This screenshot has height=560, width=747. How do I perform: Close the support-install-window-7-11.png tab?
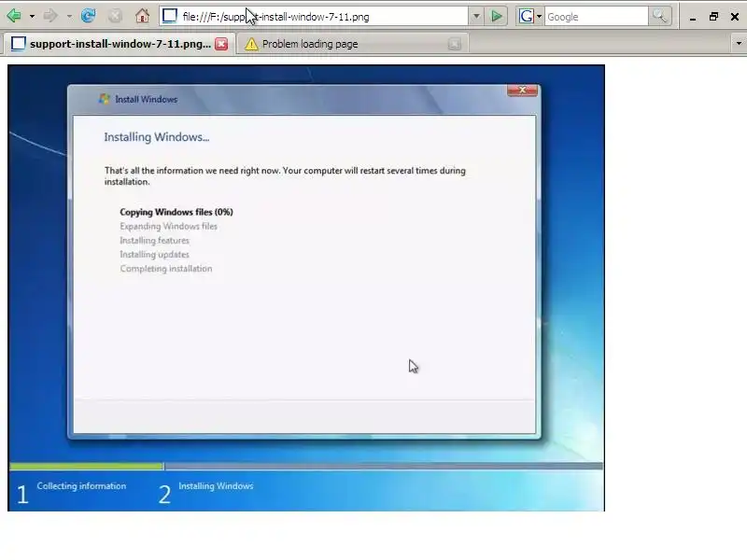click(x=221, y=44)
